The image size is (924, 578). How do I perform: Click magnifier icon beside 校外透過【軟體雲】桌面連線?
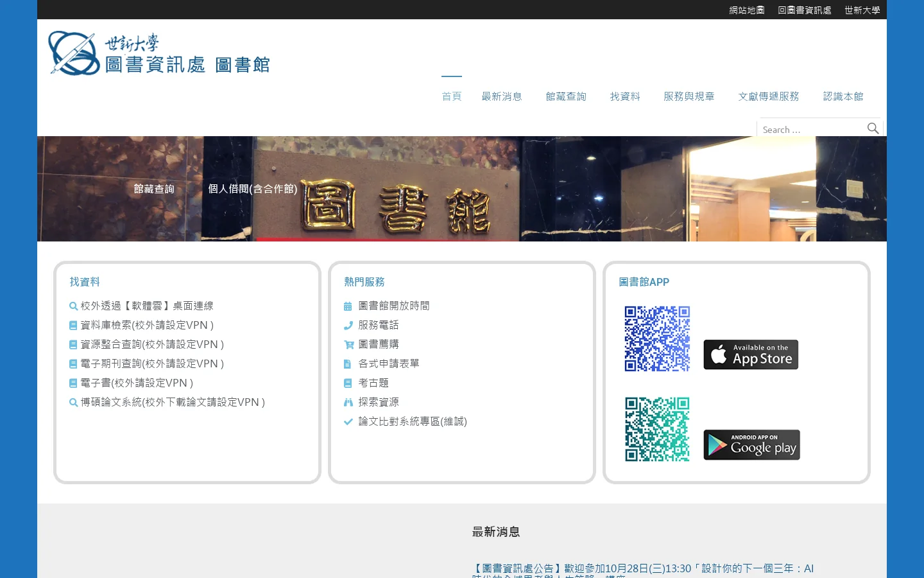[74, 306]
